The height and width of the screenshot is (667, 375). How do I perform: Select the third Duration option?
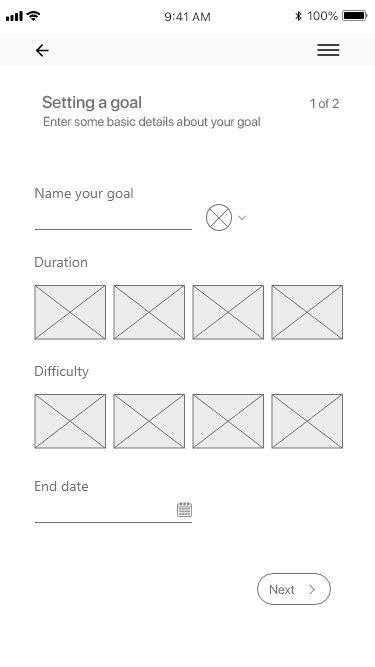coord(228,312)
